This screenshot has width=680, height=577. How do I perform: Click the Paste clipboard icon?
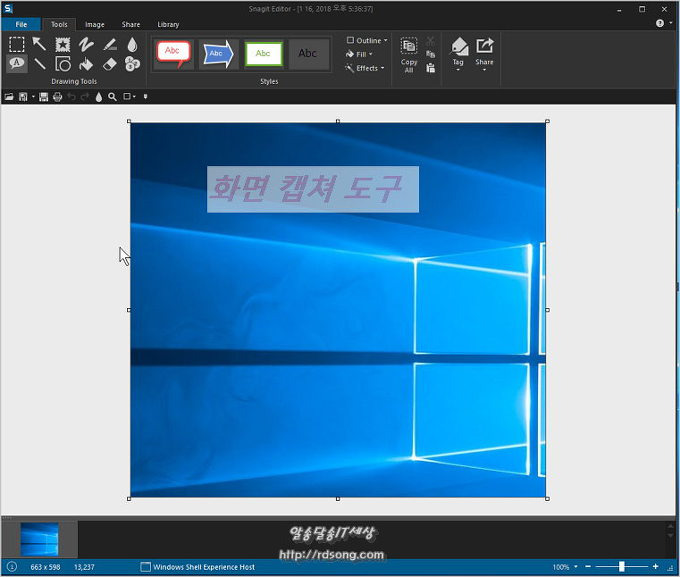pos(430,68)
